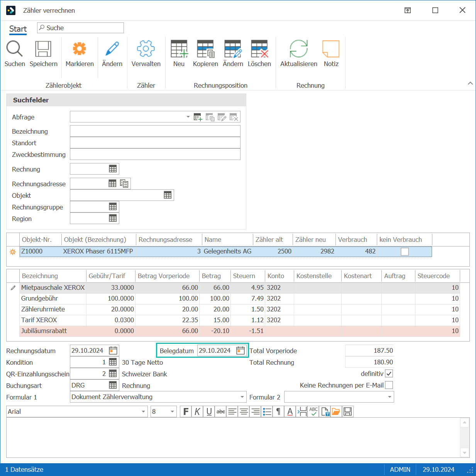Delete the Rechnungsposition with Löschen
This screenshot has height=476, width=476.
(259, 49)
